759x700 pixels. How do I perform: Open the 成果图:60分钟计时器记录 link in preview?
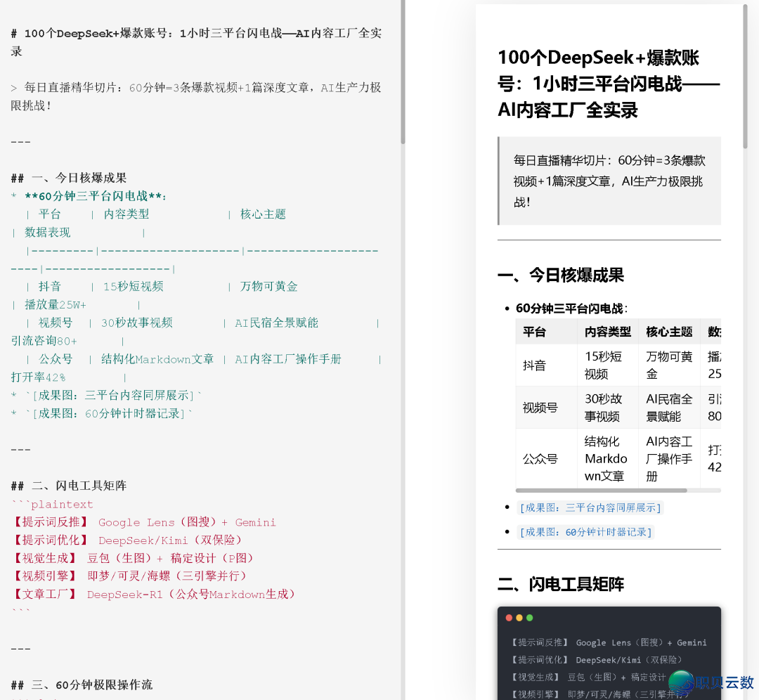[585, 532]
